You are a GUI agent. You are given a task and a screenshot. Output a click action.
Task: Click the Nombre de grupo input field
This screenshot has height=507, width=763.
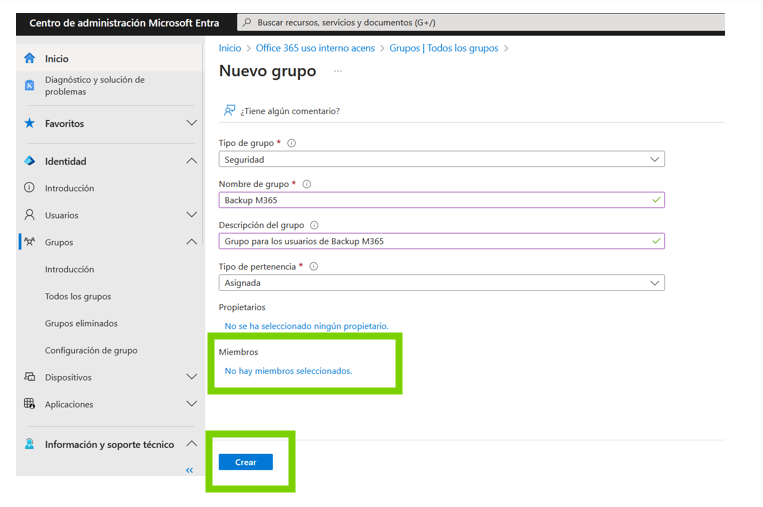[441, 200]
